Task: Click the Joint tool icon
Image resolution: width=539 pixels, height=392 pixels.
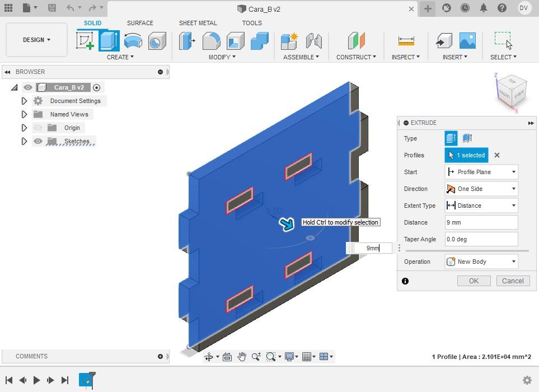Action: coord(313,40)
